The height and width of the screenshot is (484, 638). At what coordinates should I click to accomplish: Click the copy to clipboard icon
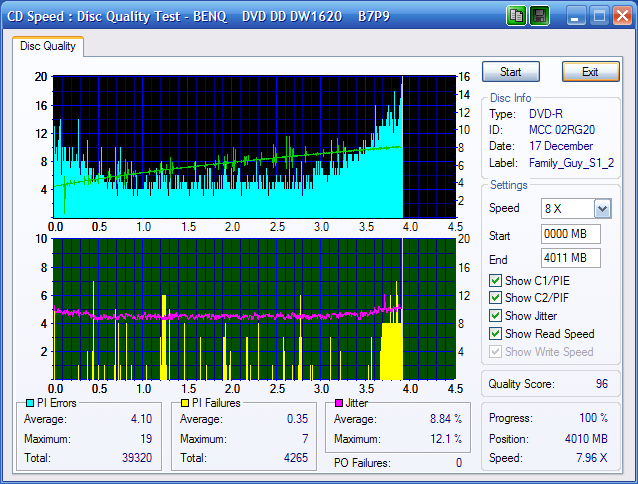516,15
